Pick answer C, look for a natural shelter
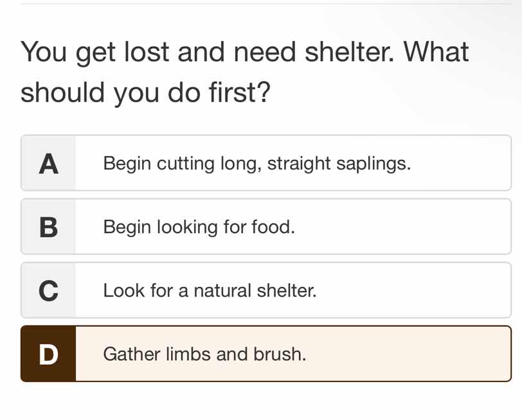 coord(257,290)
